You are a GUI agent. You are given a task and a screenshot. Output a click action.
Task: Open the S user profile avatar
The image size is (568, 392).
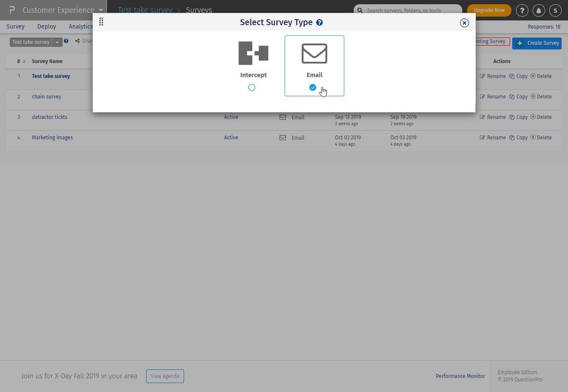pos(555,10)
